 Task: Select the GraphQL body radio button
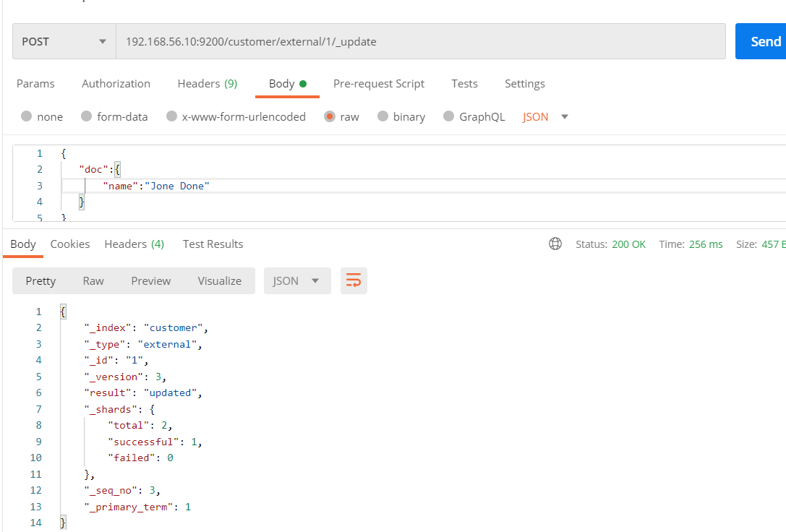tap(448, 116)
